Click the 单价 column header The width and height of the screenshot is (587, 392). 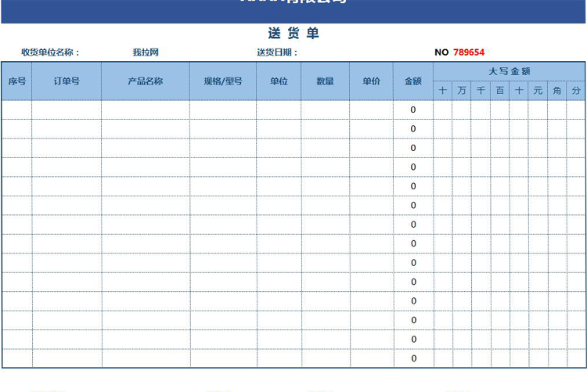(x=372, y=81)
